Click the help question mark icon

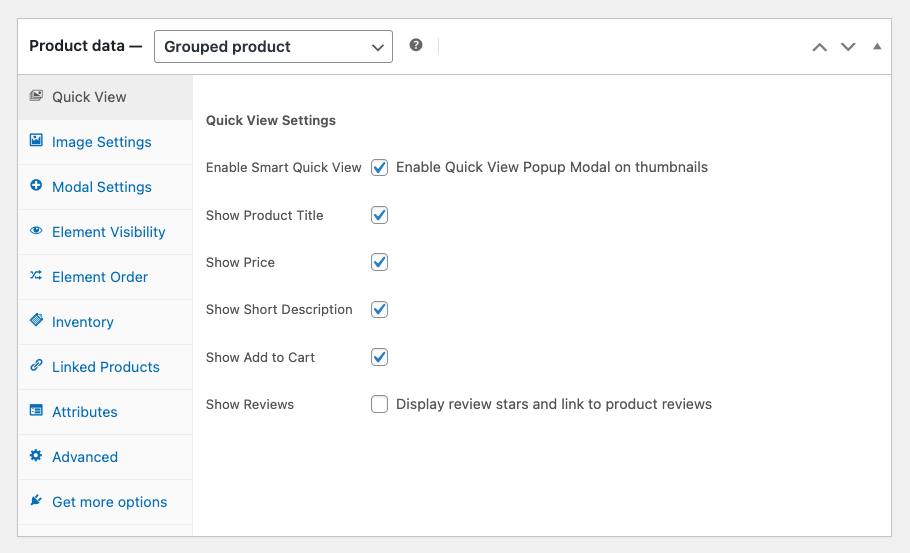pos(416,46)
